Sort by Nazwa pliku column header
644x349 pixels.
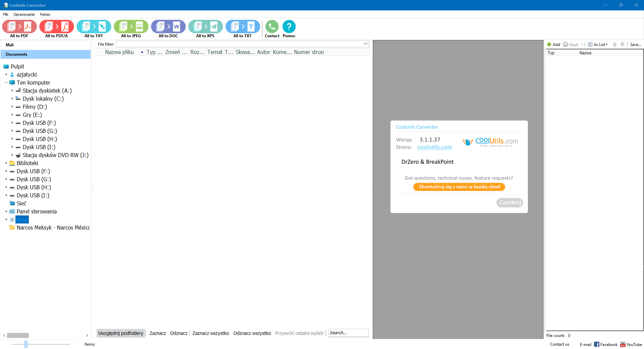pos(120,52)
